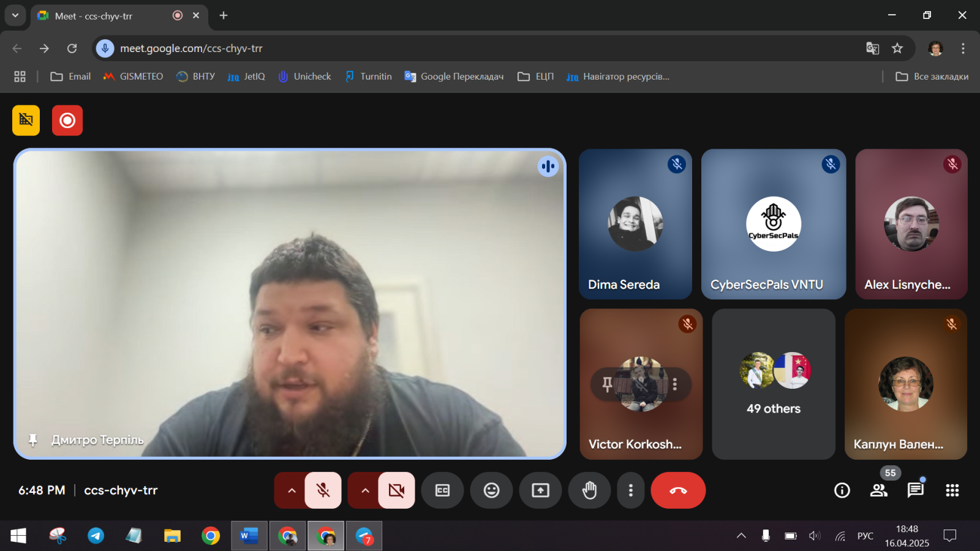The height and width of the screenshot is (551, 980).
Task: Open the ЕЦП bookmark folder
Action: click(536, 77)
